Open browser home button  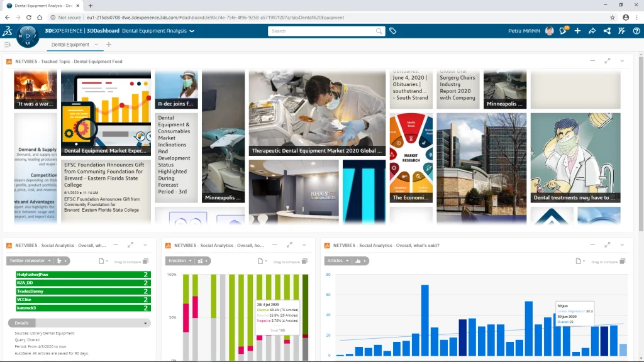point(40,17)
